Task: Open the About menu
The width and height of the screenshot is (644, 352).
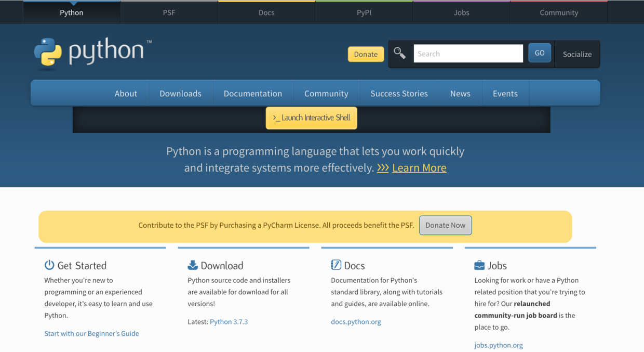Action: [126, 93]
